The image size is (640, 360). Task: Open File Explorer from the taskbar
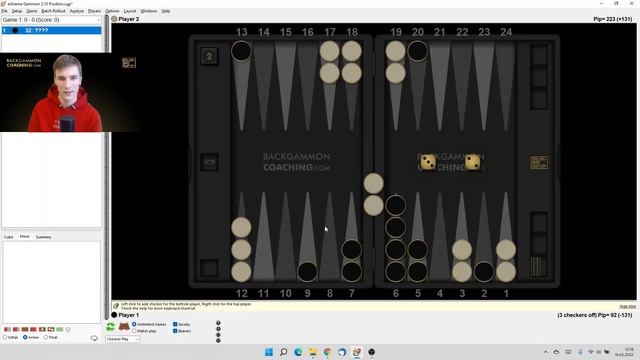pyautogui.click(x=313, y=352)
